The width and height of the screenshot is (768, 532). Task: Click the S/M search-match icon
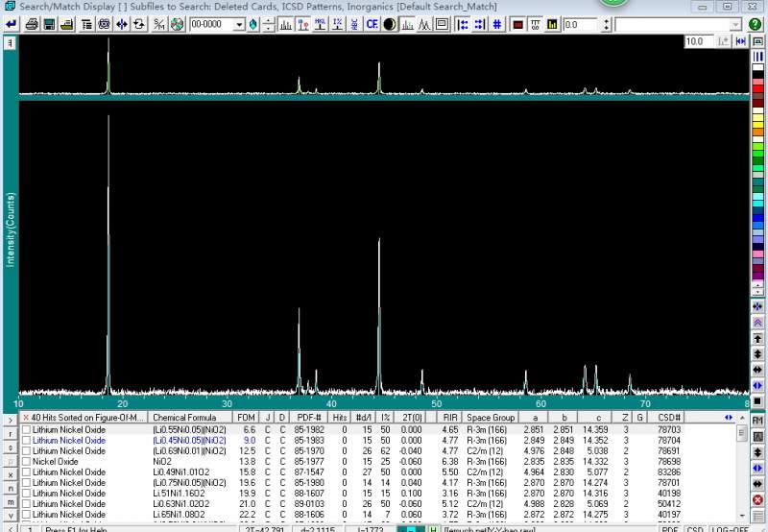coord(159,24)
